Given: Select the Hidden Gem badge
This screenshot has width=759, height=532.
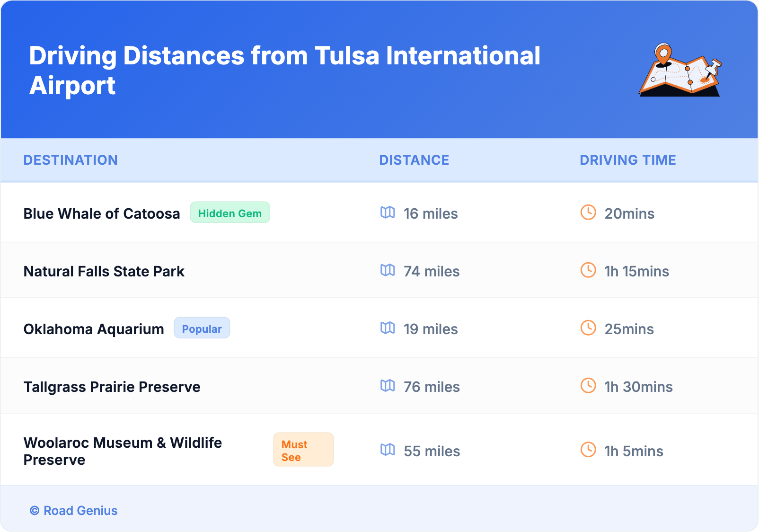Looking at the screenshot, I should [x=230, y=213].
